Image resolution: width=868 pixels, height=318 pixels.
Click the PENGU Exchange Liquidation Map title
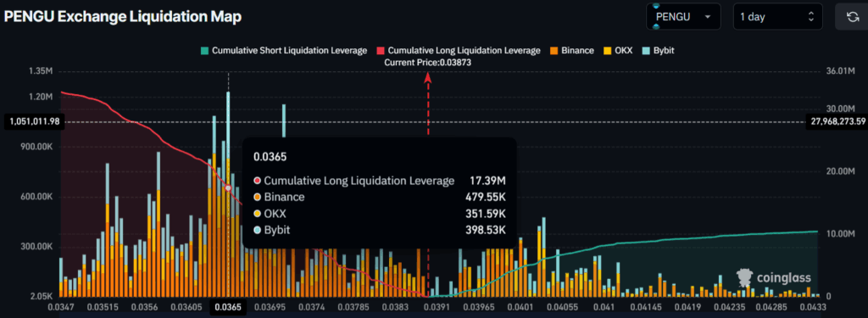click(x=123, y=17)
